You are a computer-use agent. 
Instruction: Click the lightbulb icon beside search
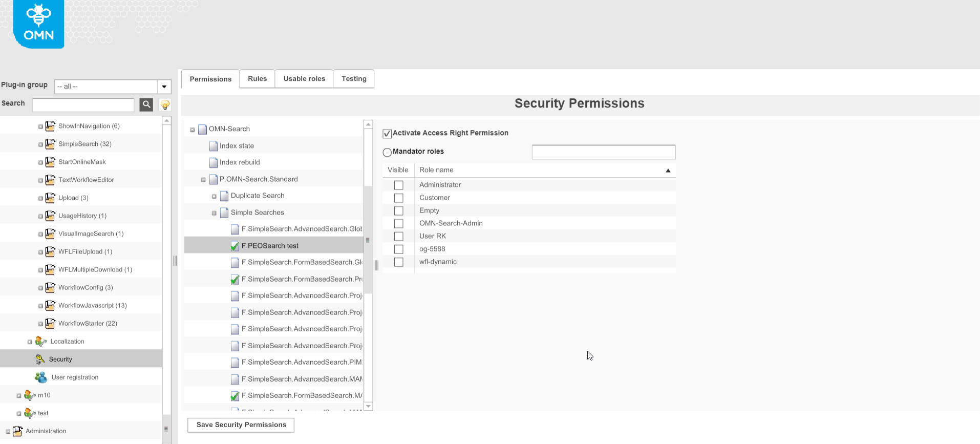pos(164,104)
